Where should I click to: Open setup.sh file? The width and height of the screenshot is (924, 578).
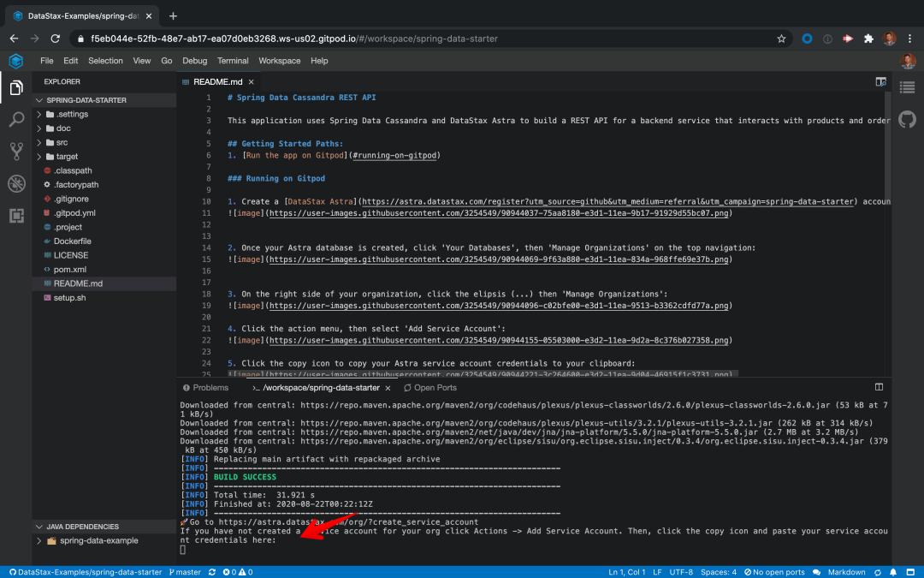coord(69,298)
